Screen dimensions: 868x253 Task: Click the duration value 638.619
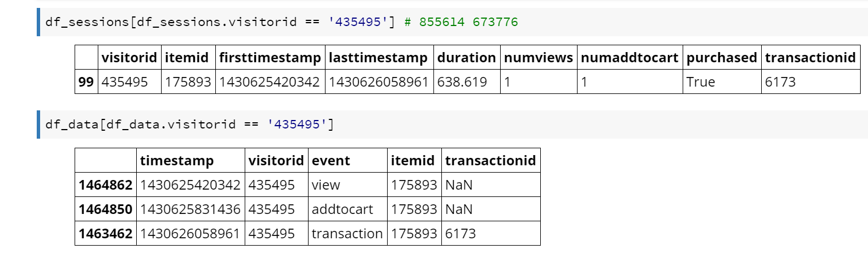(x=462, y=82)
